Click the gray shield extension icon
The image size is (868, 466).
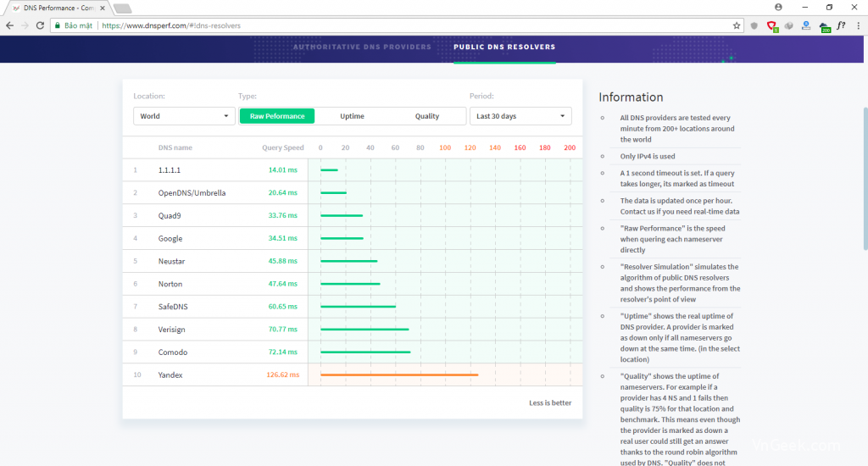coord(754,25)
